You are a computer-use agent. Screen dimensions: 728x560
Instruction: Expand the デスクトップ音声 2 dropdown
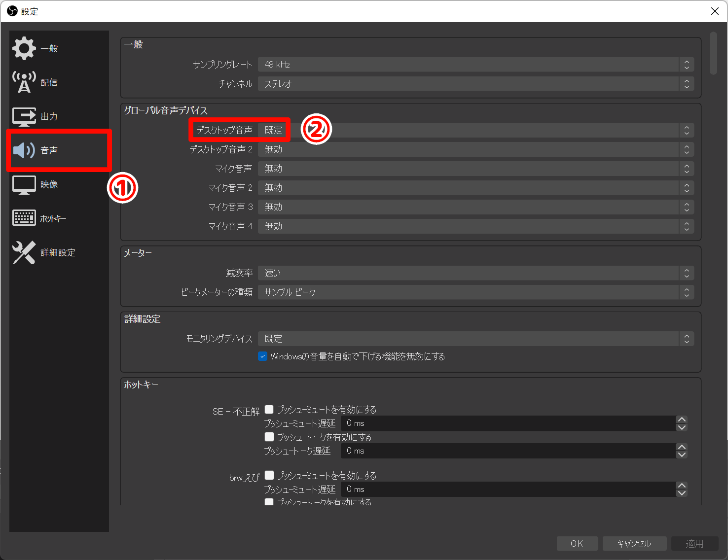(x=476, y=149)
